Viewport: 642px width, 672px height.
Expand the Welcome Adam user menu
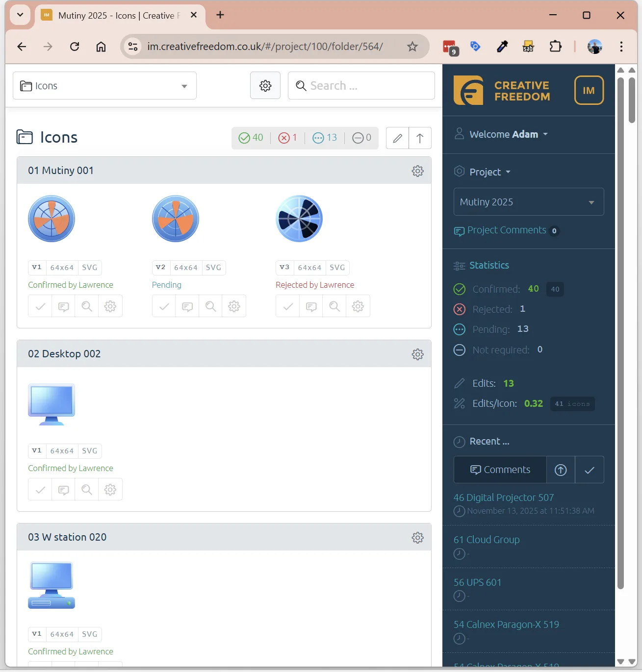(x=501, y=134)
